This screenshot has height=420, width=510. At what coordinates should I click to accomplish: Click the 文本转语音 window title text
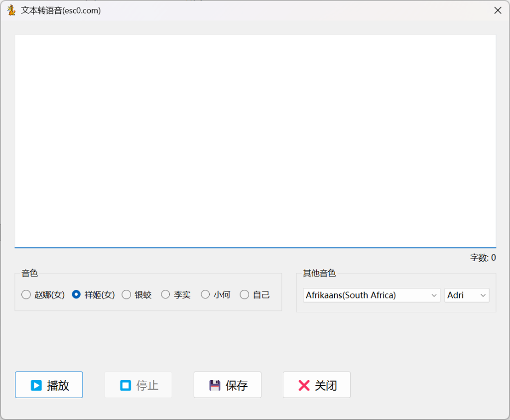point(61,10)
